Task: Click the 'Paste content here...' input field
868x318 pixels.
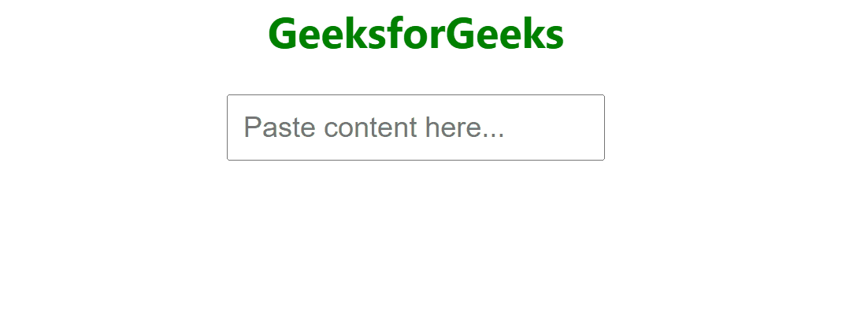Action: 416,128
